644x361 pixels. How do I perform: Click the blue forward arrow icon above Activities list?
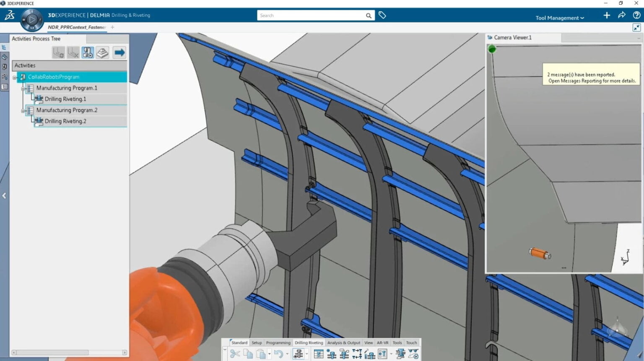[119, 52]
